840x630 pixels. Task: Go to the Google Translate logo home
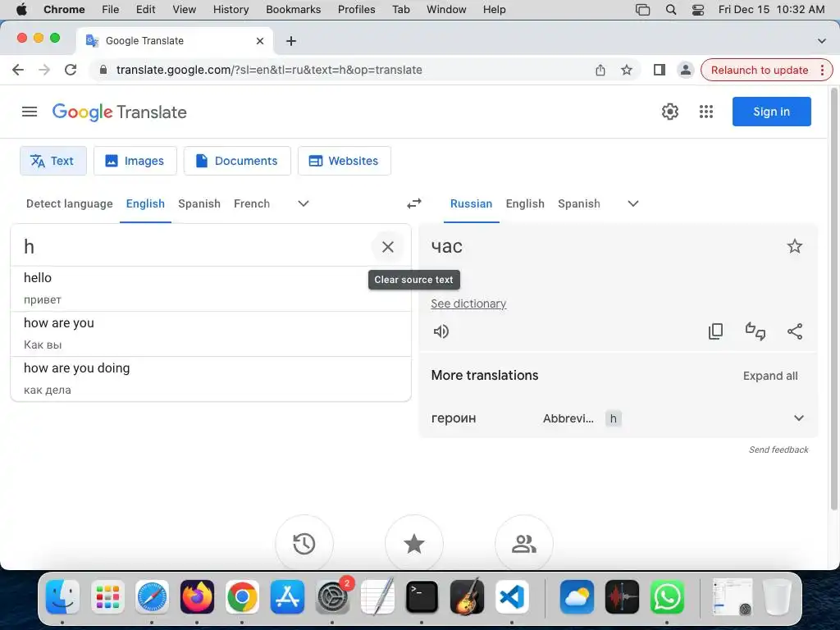pyautogui.click(x=120, y=112)
